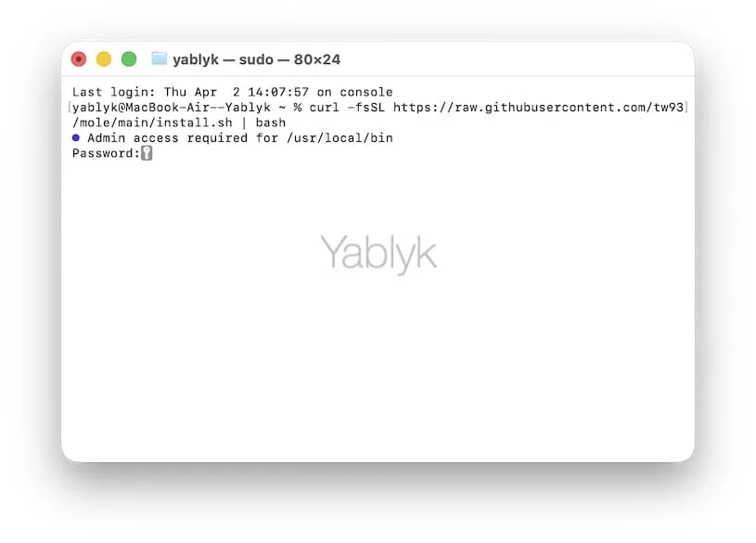Click the Admin access required message
Image resolution: width=756 pixels, height=543 pixels.
(x=240, y=138)
